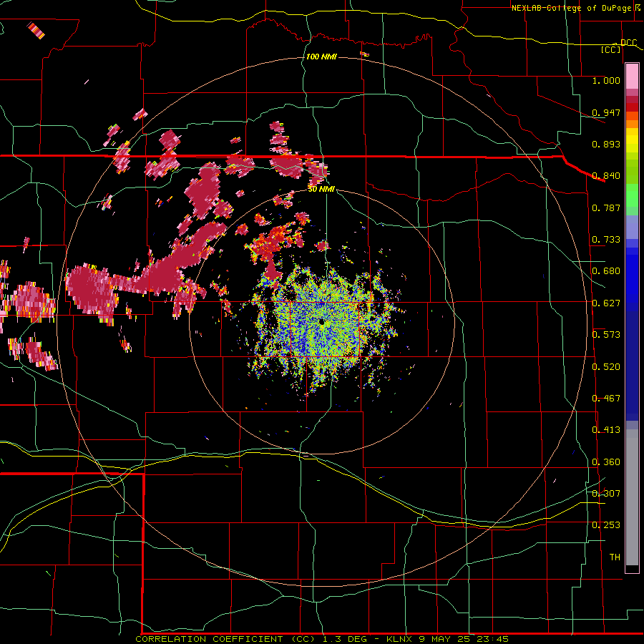This screenshot has height=644, width=644.
Task: Click the 0.520 scale value
Action: [x=606, y=367]
